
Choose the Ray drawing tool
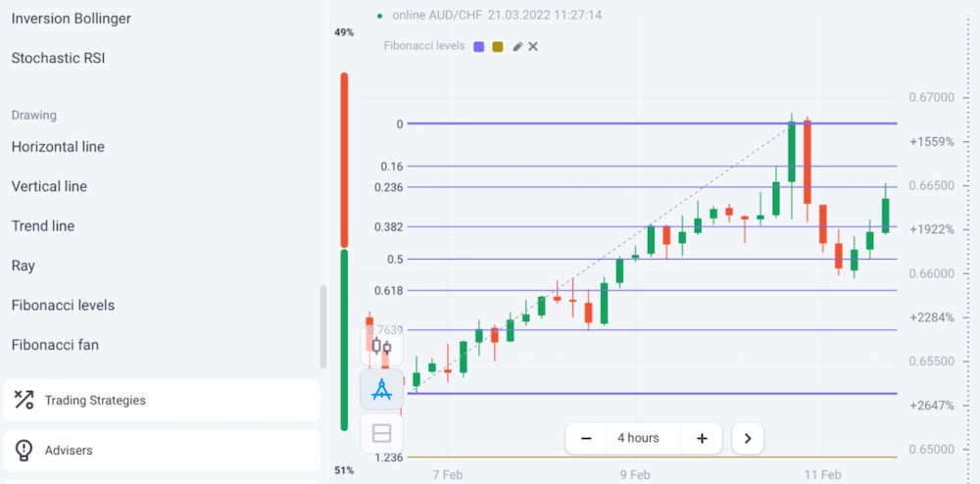click(x=24, y=266)
